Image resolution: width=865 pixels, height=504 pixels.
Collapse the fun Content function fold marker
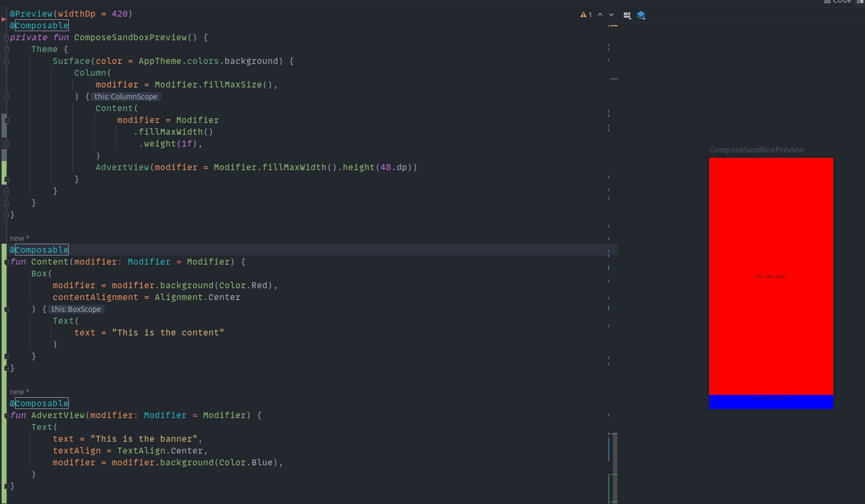pyautogui.click(x=6, y=262)
